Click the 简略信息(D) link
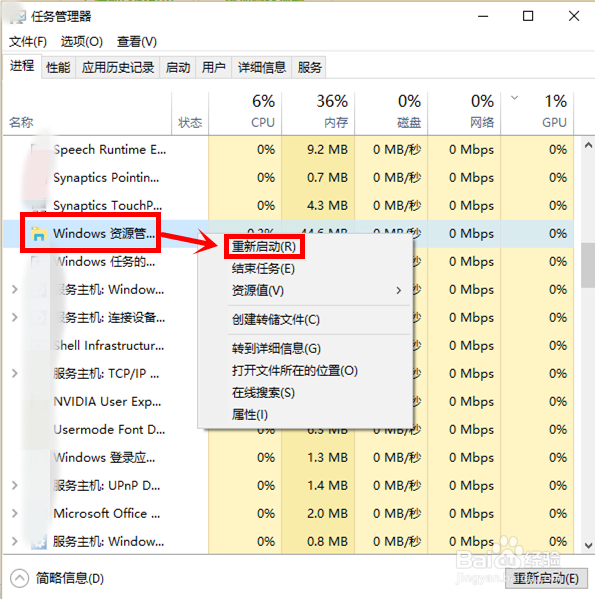The image size is (595, 599). [x=70, y=578]
